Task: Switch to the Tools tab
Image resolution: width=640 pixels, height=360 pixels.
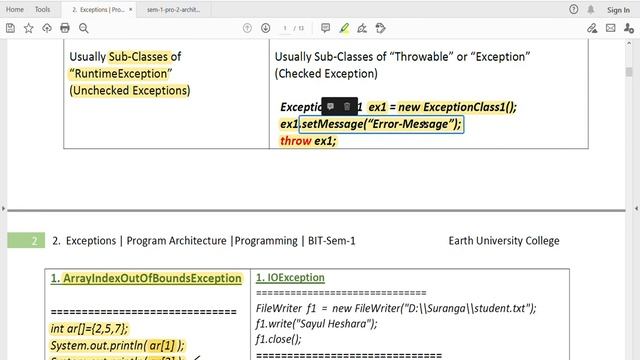Action: click(42, 9)
